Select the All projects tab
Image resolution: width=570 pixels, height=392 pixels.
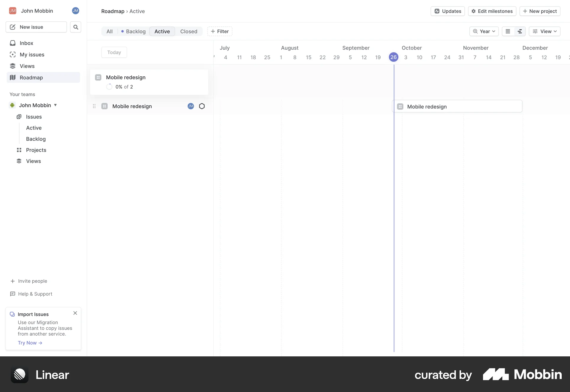click(x=109, y=31)
